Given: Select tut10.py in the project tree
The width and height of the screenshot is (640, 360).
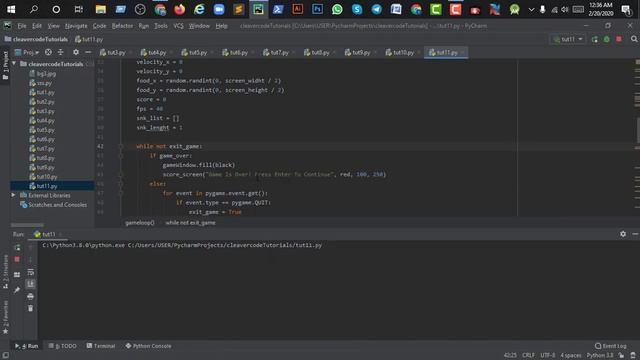Looking at the screenshot, I should click(43, 177).
